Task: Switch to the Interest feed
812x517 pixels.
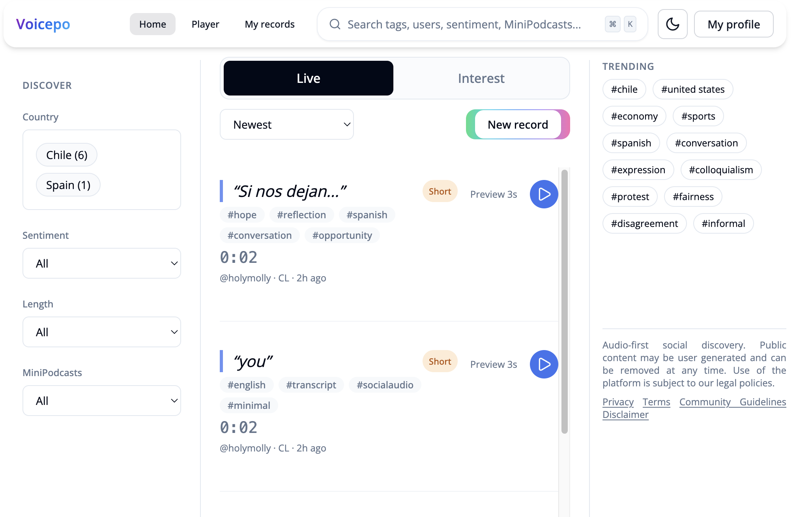Action: pos(481,78)
